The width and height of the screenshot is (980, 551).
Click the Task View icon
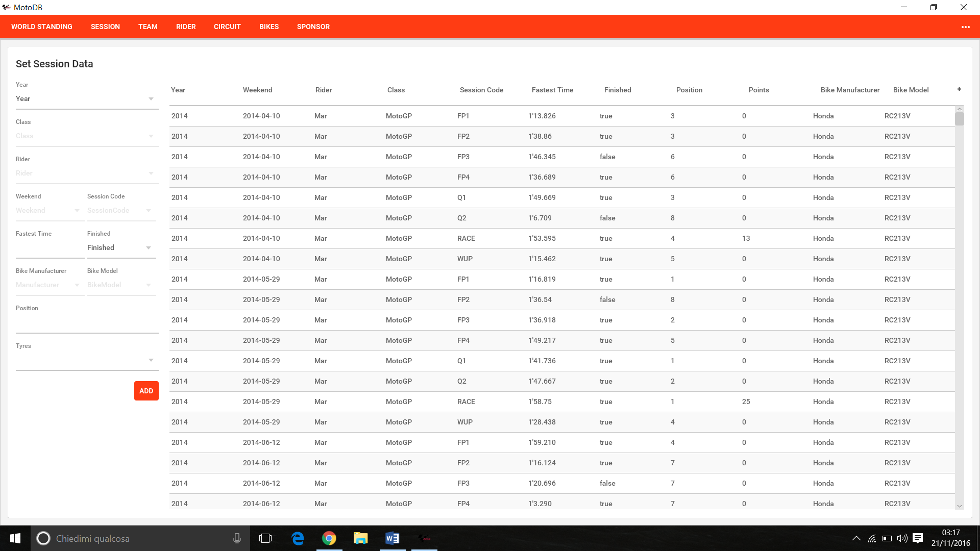(x=265, y=538)
